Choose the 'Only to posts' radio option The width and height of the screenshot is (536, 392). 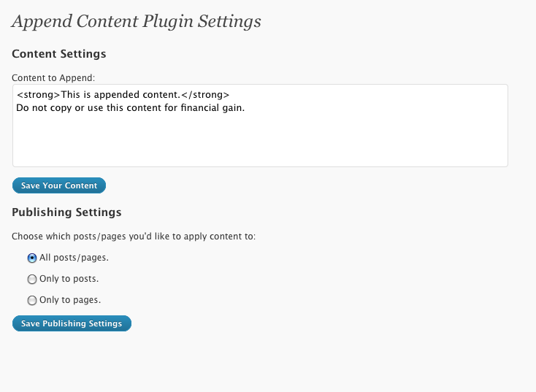[32, 280]
